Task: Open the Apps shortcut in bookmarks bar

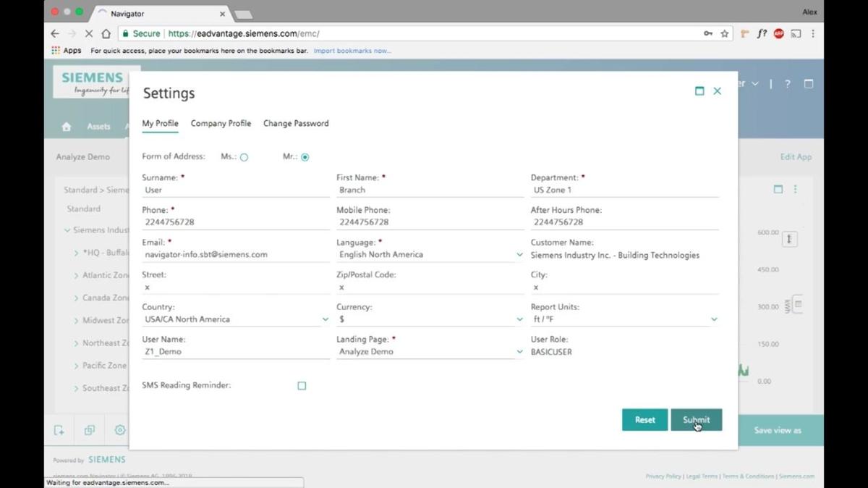Action: point(67,51)
